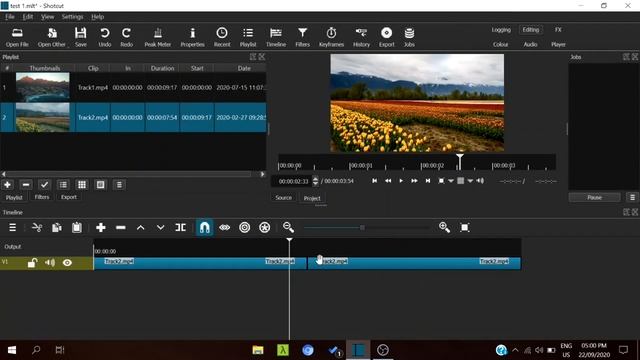Select the FX layout

[x=558, y=30]
